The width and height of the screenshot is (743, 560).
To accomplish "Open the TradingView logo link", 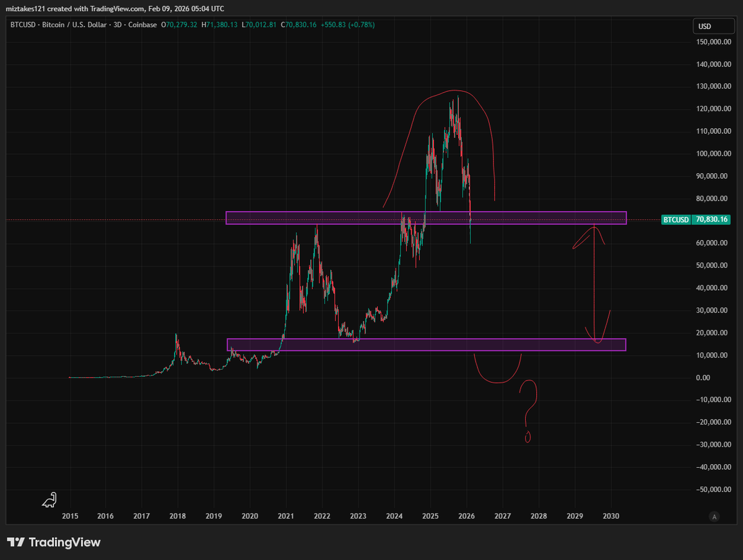I will pyautogui.click(x=54, y=543).
